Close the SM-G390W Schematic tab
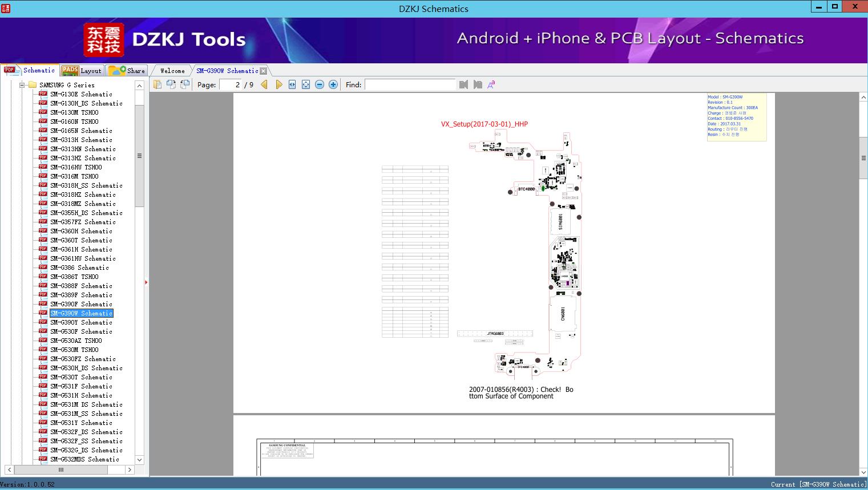Image resolution: width=868 pixels, height=490 pixels. pos(264,71)
